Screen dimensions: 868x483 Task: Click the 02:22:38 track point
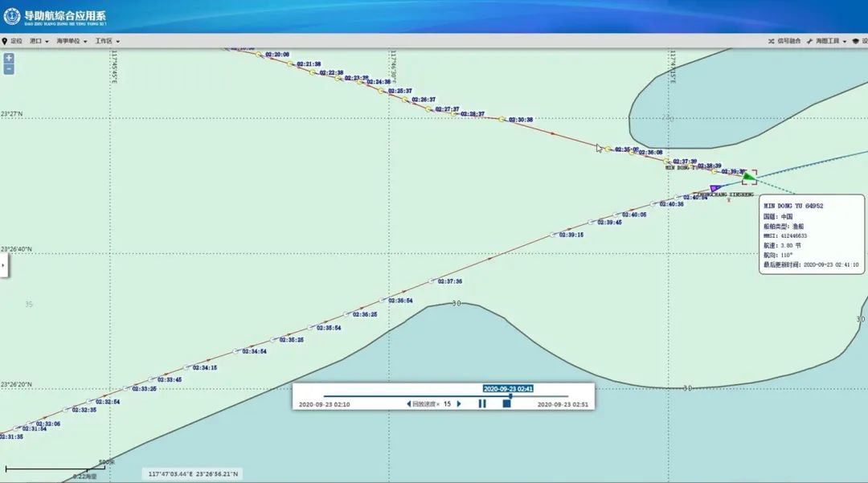point(313,72)
